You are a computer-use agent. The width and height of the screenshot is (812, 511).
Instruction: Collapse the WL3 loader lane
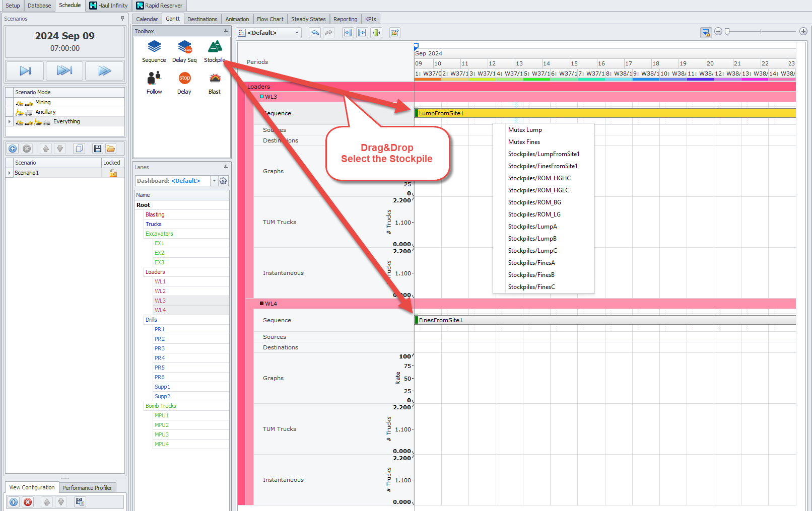click(262, 97)
